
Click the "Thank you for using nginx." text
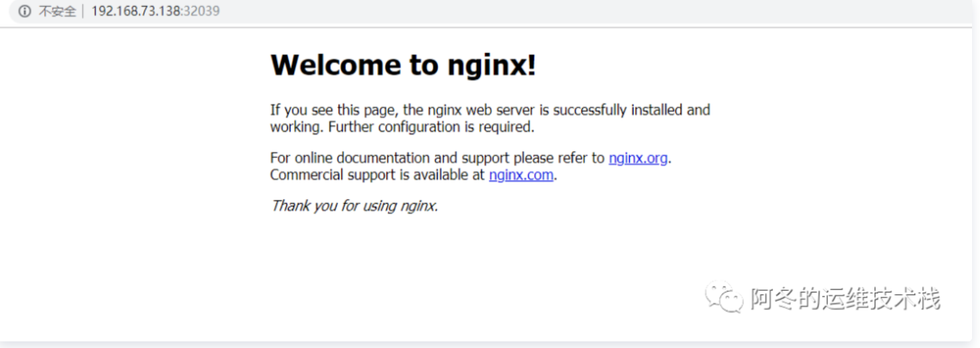(x=355, y=206)
